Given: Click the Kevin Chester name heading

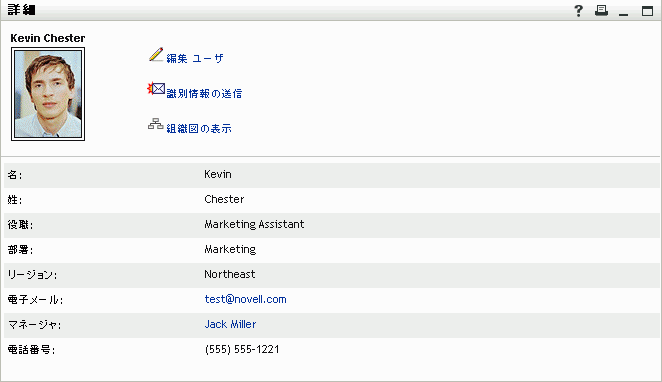Looking at the screenshot, I should pyautogui.click(x=48, y=38).
